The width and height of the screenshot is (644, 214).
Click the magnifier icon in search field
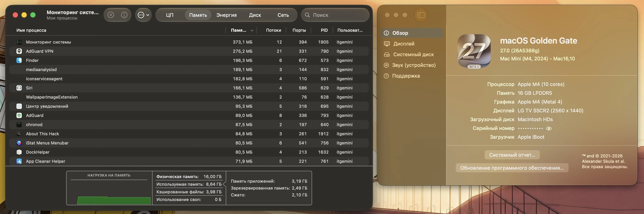(307, 15)
